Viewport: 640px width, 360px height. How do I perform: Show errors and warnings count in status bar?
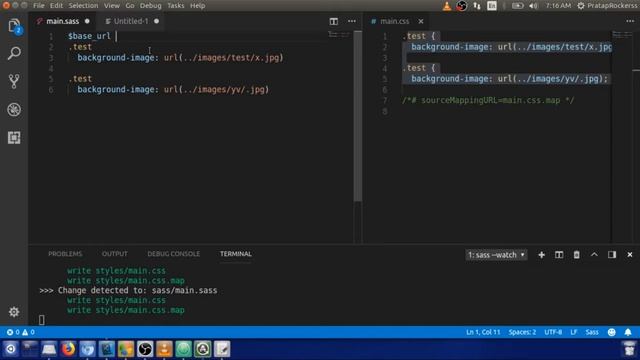pyautogui.click(x=21, y=332)
